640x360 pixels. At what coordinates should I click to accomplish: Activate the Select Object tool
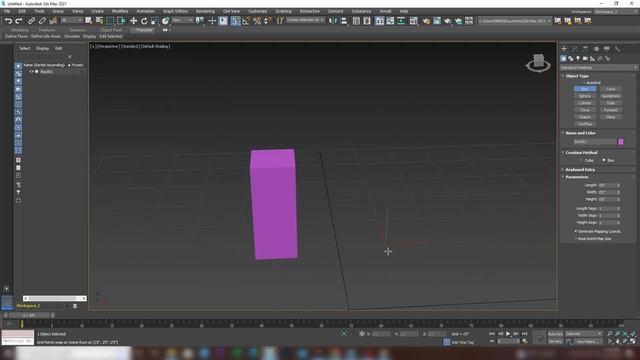pyautogui.click(x=89, y=20)
